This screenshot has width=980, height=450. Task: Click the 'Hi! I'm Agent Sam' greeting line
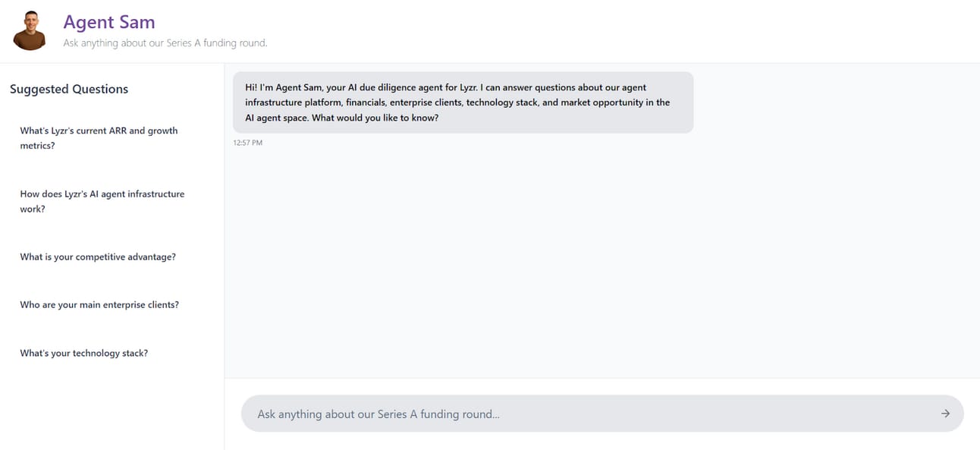pyautogui.click(x=446, y=87)
